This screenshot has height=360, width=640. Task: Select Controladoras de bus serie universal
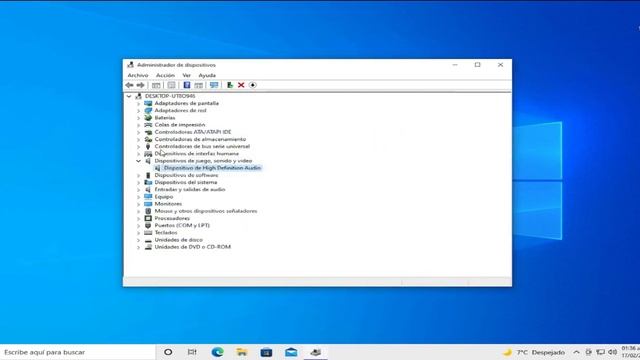pyautogui.click(x=202, y=147)
